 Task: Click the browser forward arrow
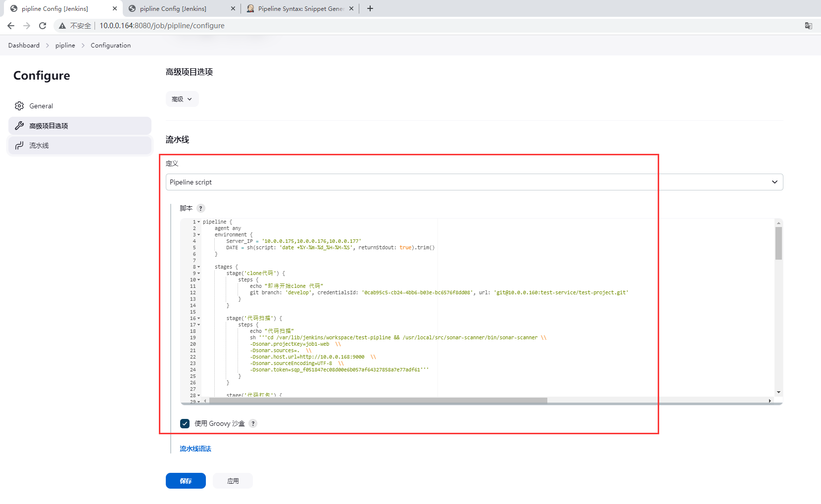point(27,26)
